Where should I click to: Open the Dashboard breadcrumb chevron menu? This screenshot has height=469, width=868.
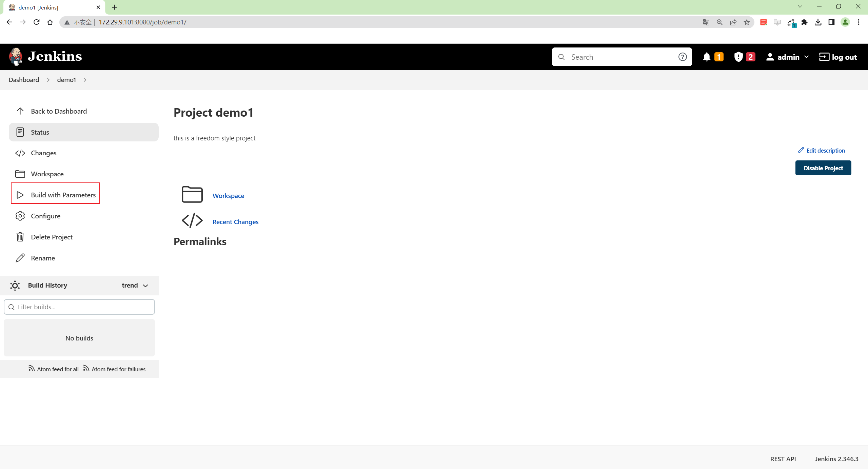pyautogui.click(x=48, y=80)
